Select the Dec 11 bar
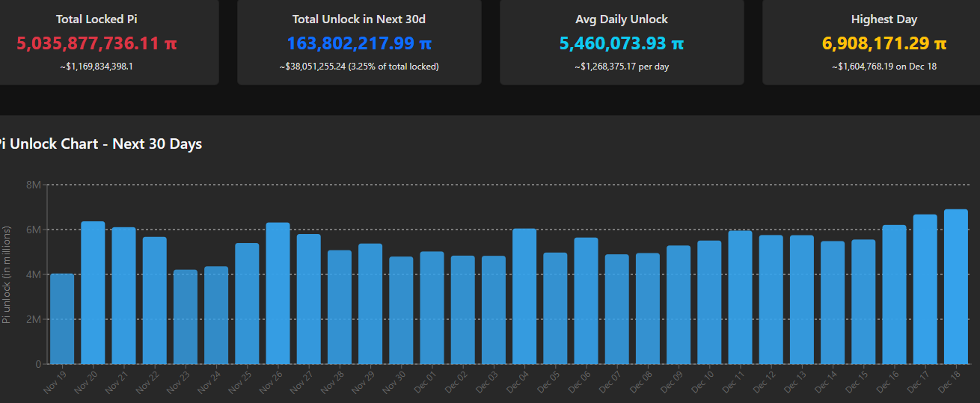 [x=740, y=298]
